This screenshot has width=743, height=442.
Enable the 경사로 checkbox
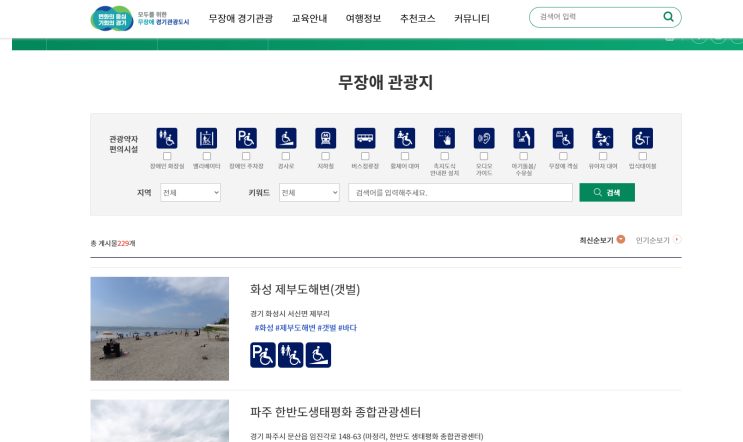click(286, 156)
